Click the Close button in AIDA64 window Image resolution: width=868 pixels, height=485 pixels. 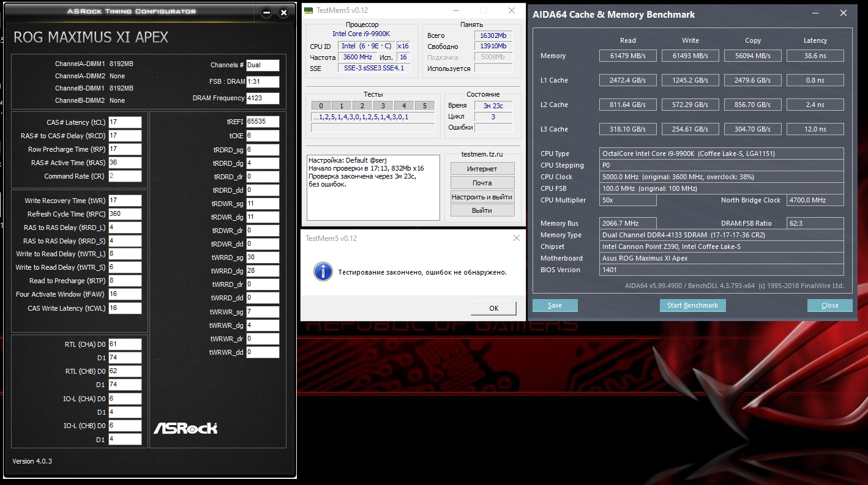click(830, 305)
